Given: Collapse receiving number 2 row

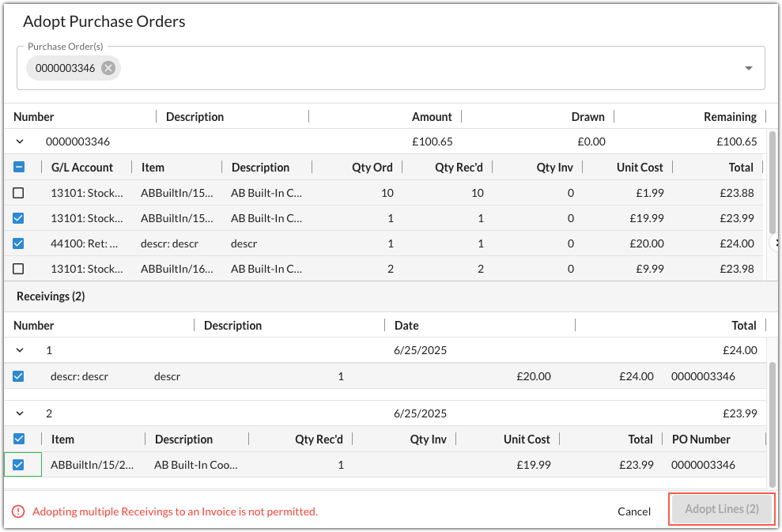Looking at the screenshot, I should coord(21,413).
